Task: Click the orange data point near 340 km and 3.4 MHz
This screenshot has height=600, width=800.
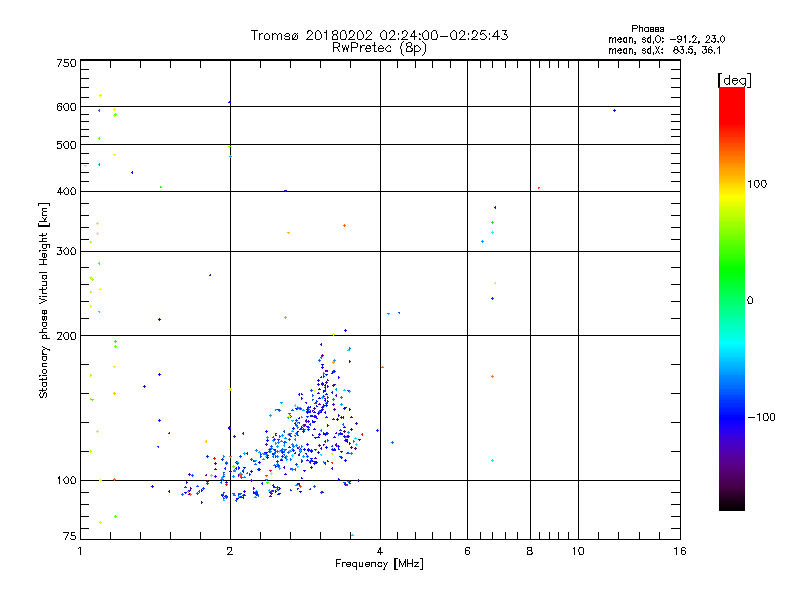Action: point(344,226)
